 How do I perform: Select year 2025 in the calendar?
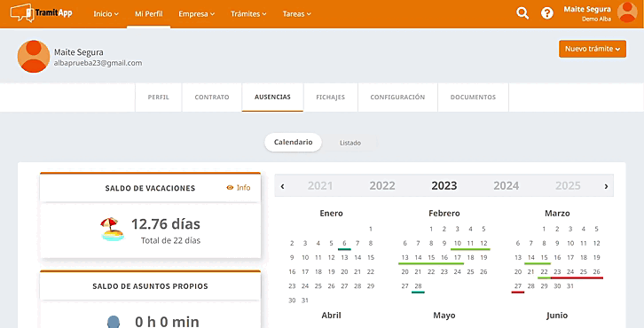pos(568,186)
